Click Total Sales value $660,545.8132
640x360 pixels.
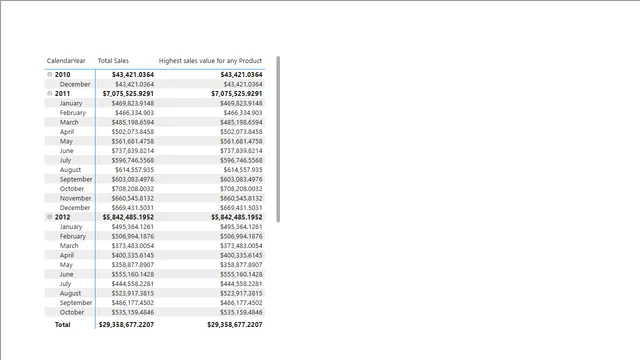click(133, 198)
